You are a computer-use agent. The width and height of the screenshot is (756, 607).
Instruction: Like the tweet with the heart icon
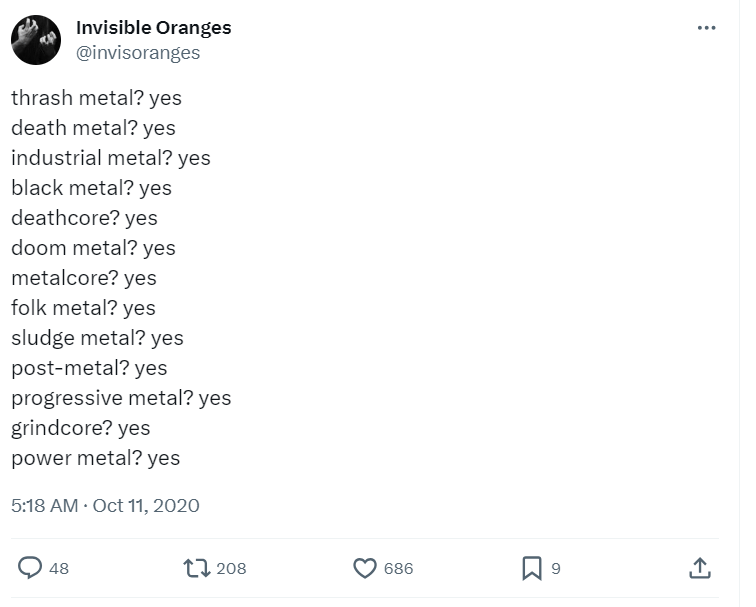[365, 568]
